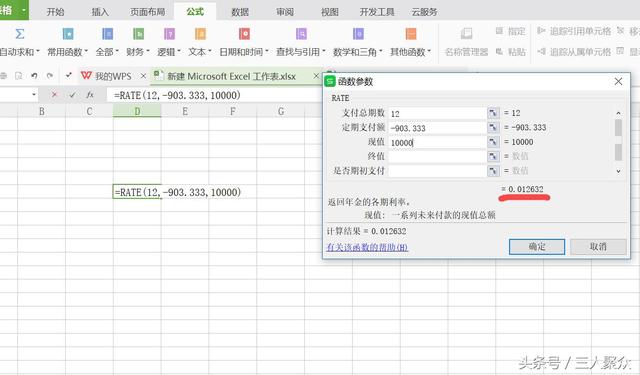Click the dialog scrollbar up arrow

coord(618,113)
